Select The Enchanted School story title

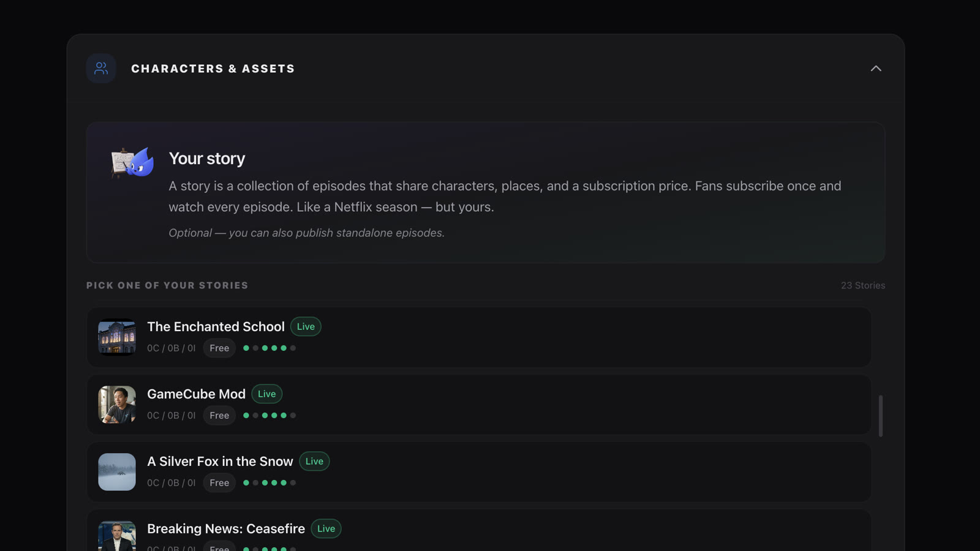pos(216,326)
